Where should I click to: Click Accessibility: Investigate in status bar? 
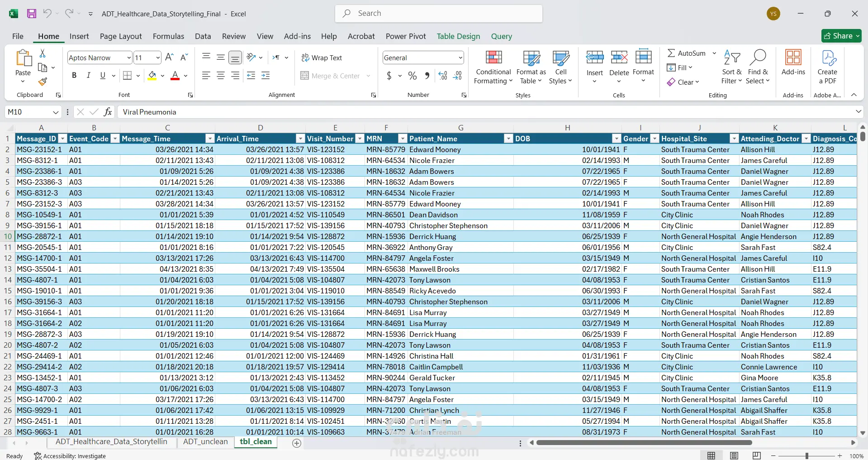(x=70, y=456)
